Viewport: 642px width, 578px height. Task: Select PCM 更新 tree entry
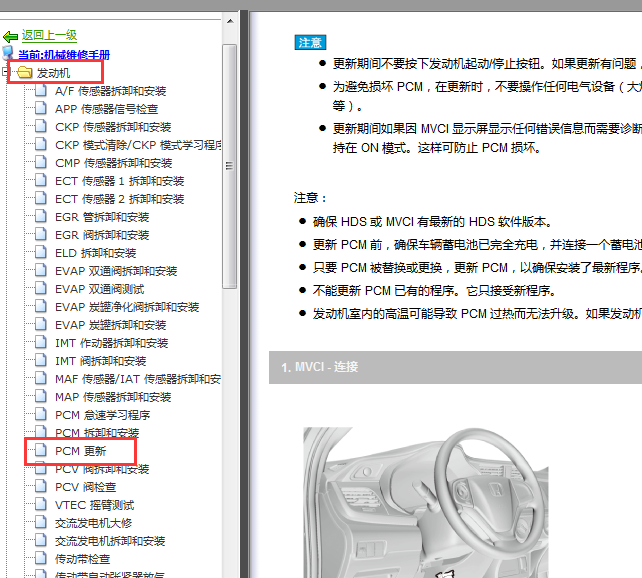81,451
